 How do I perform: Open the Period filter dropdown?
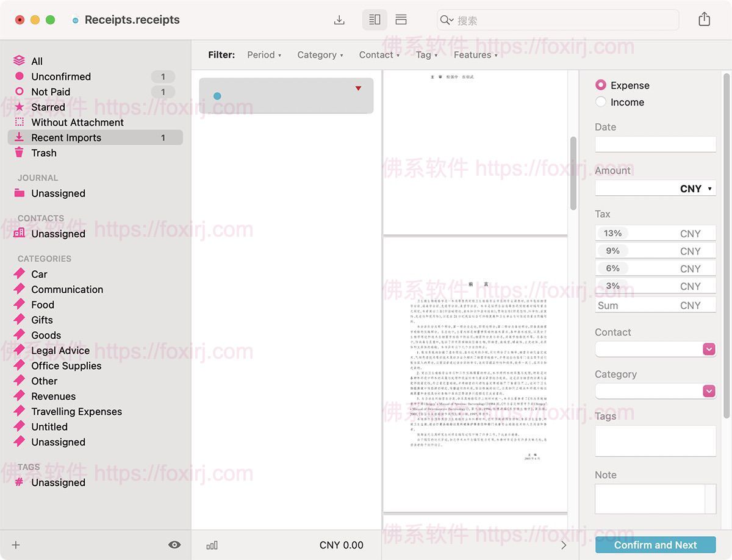tap(264, 55)
